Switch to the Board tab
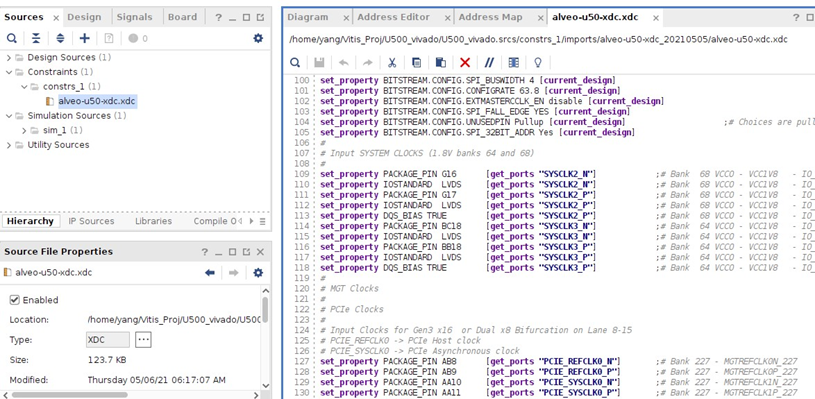 point(182,17)
